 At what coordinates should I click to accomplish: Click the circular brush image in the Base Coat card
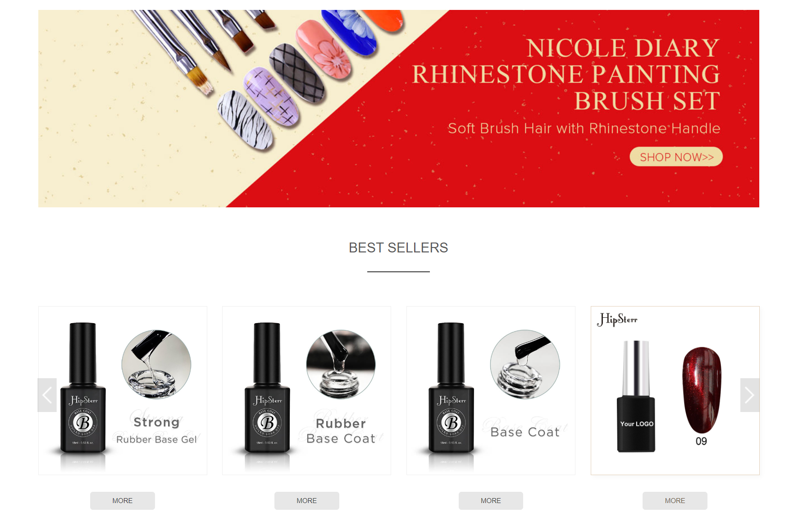tap(525, 364)
